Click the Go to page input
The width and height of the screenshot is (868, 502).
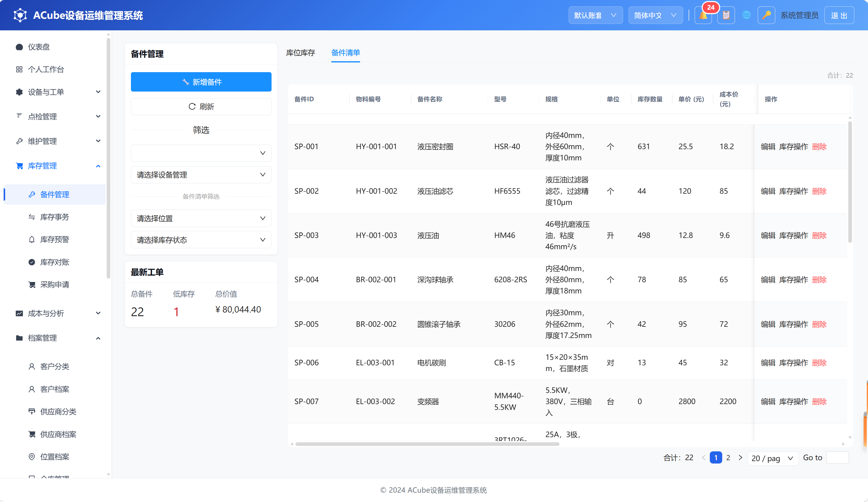[x=837, y=457]
